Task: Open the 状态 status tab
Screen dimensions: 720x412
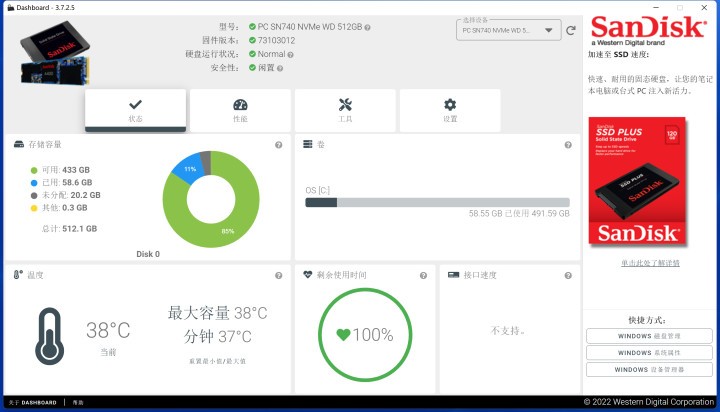Action: click(x=135, y=110)
